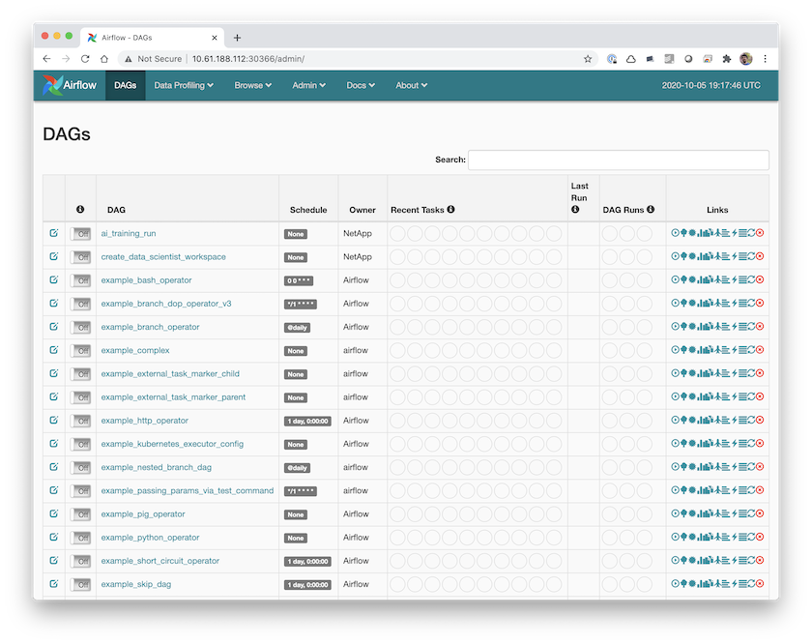This screenshot has height=644, width=812.
Task: Expand the Data Profiling menu
Action: 184,85
